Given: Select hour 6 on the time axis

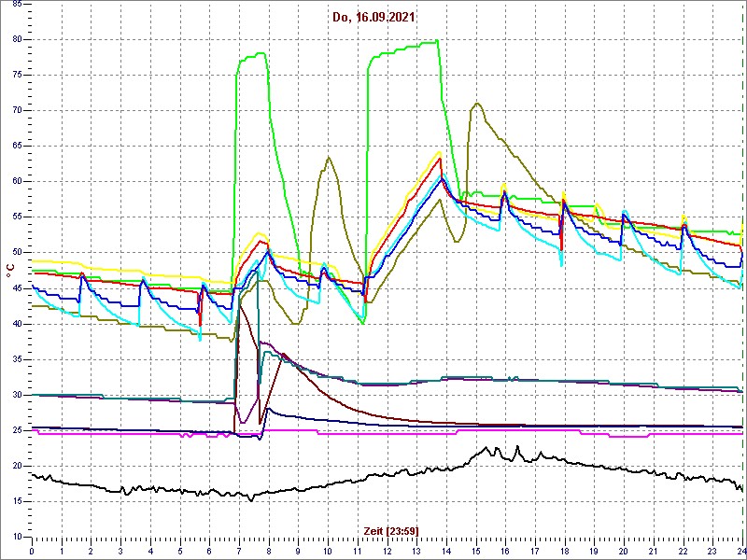Looking at the screenshot, I should point(209,550).
